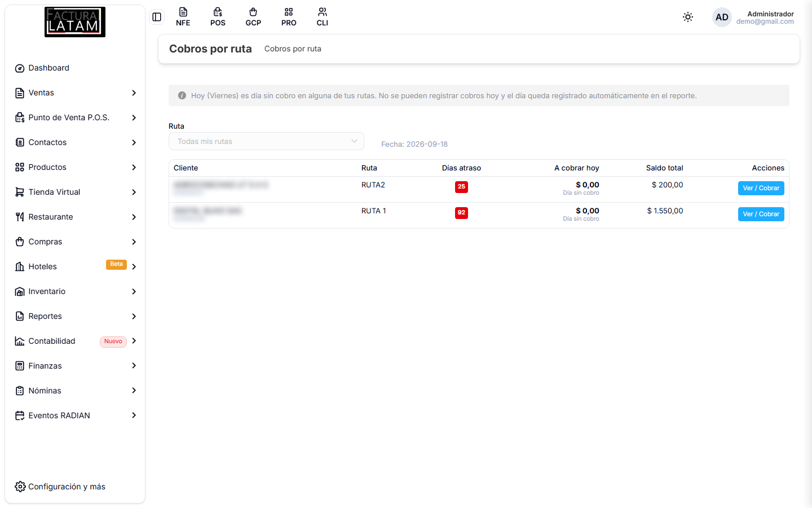812x508 pixels.
Task: Open Eventos RADIAN menu item
Action: (75, 415)
